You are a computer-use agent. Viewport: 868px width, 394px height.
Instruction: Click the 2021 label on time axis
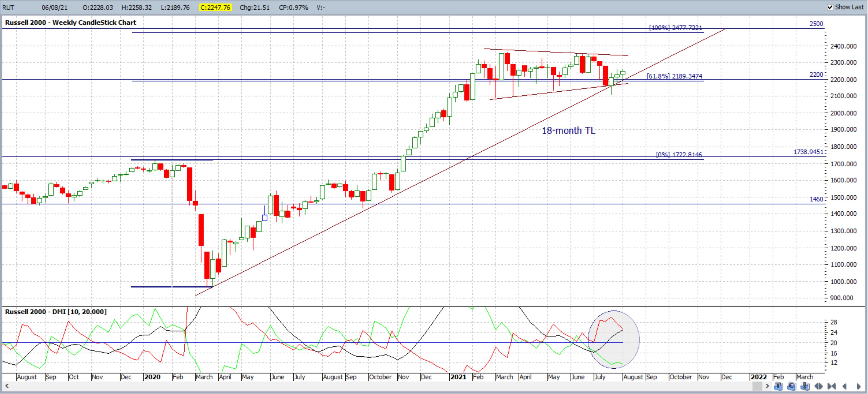pyautogui.click(x=458, y=377)
